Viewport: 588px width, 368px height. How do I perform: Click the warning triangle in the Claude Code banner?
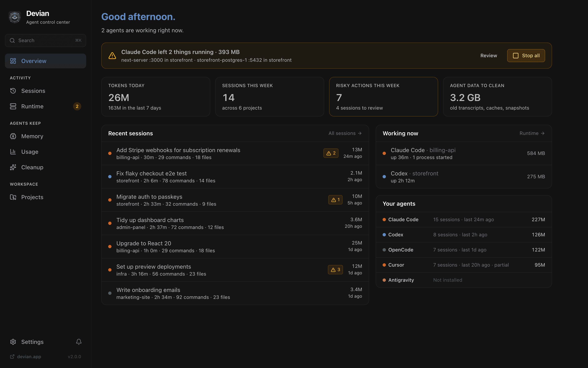click(x=112, y=55)
